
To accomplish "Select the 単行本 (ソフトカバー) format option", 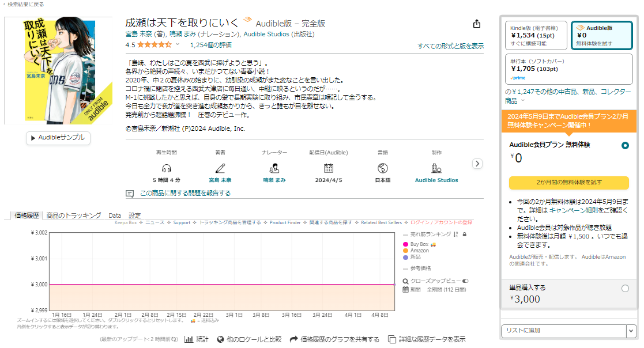I will pos(569,69).
